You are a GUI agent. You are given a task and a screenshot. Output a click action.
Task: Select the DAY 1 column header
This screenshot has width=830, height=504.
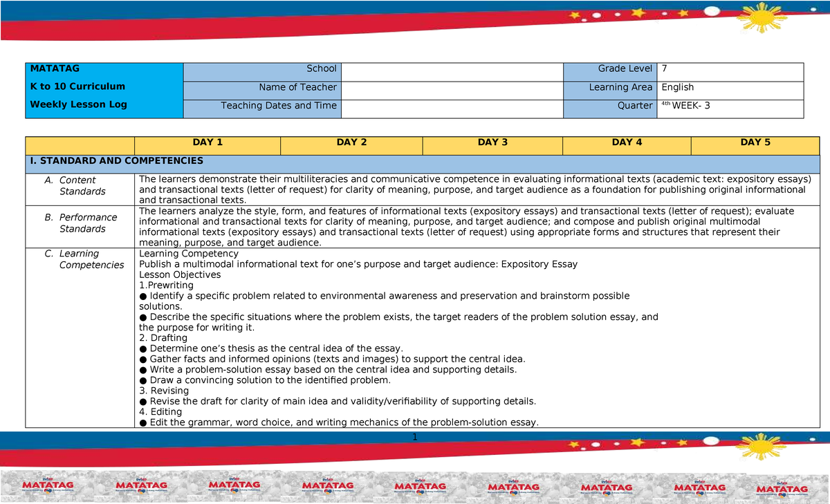click(x=207, y=142)
